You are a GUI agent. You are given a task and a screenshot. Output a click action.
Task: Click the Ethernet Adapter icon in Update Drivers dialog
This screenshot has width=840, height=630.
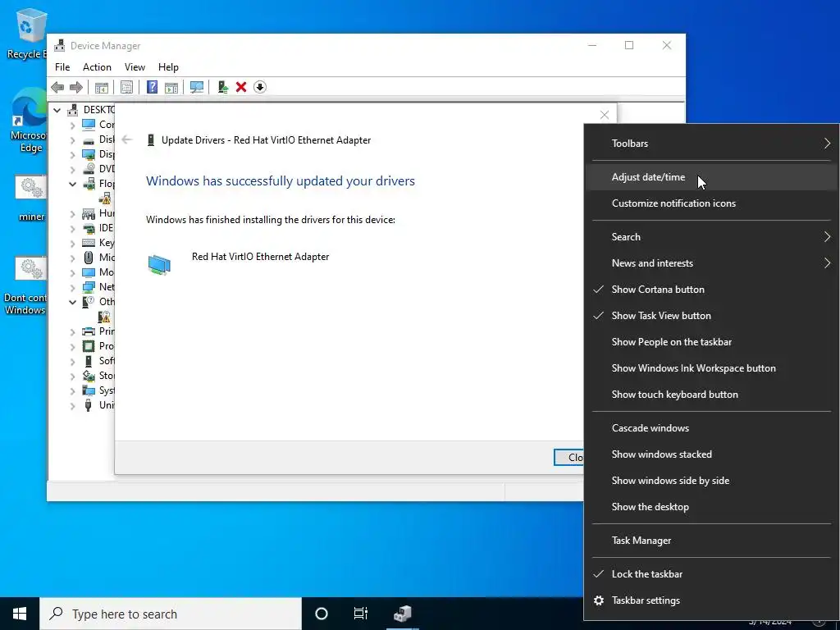(159, 265)
